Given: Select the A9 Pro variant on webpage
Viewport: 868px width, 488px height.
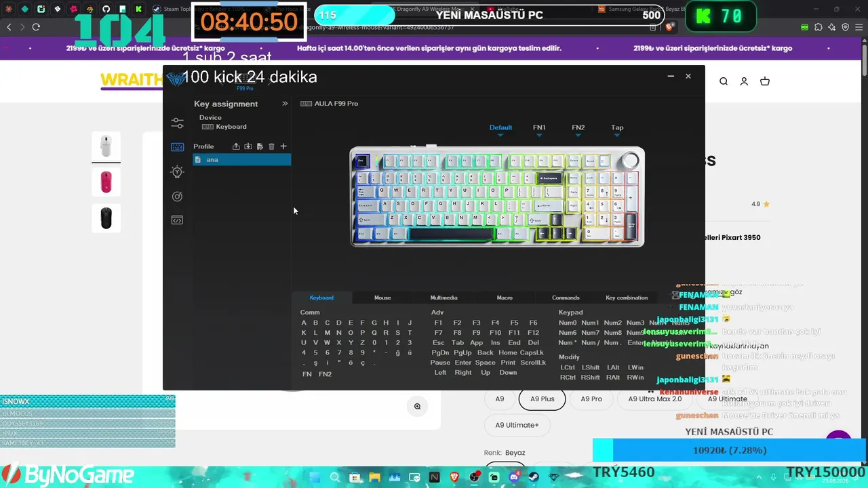Looking at the screenshot, I should click(x=591, y=399).
